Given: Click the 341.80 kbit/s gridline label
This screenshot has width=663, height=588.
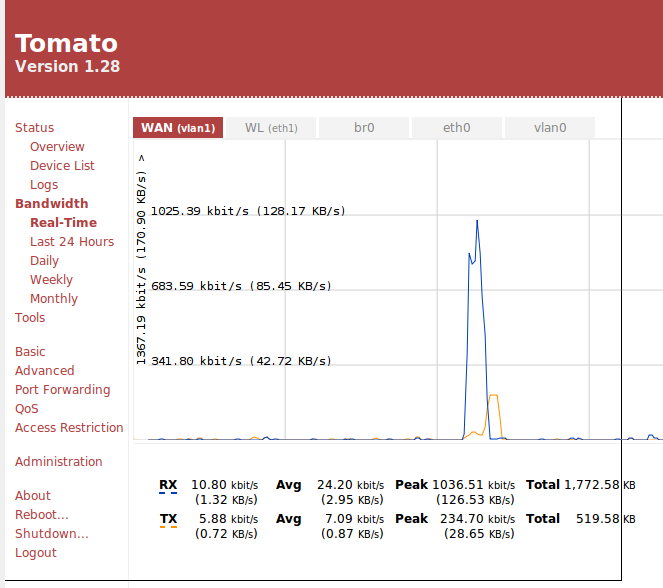Looking at the screenshot, I should click(x=241, y=361).
